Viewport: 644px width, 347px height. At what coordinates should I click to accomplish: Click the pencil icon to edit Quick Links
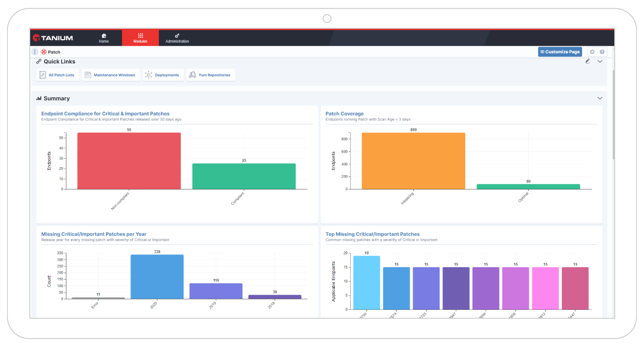click(588, 61)
